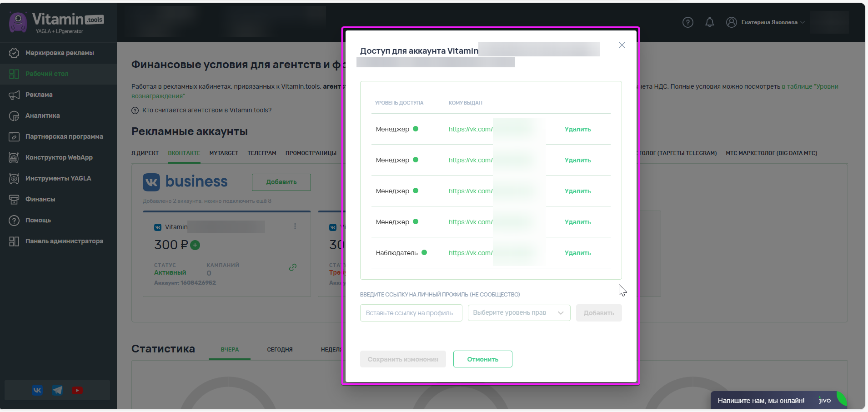This screenshot has height=412, width=868.
Task: Open the first Менеджер row vk.com link
Action: pyautogui.click(x=471, y=130)
